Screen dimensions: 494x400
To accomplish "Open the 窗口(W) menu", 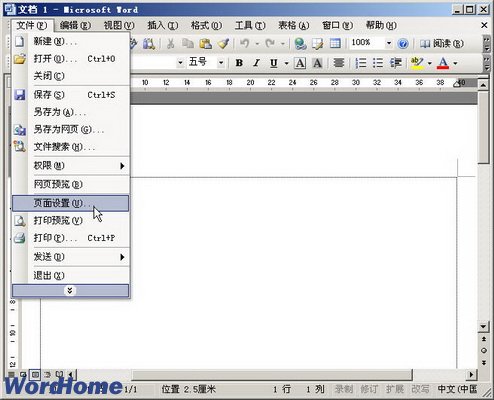I will (x=337, y=25).
